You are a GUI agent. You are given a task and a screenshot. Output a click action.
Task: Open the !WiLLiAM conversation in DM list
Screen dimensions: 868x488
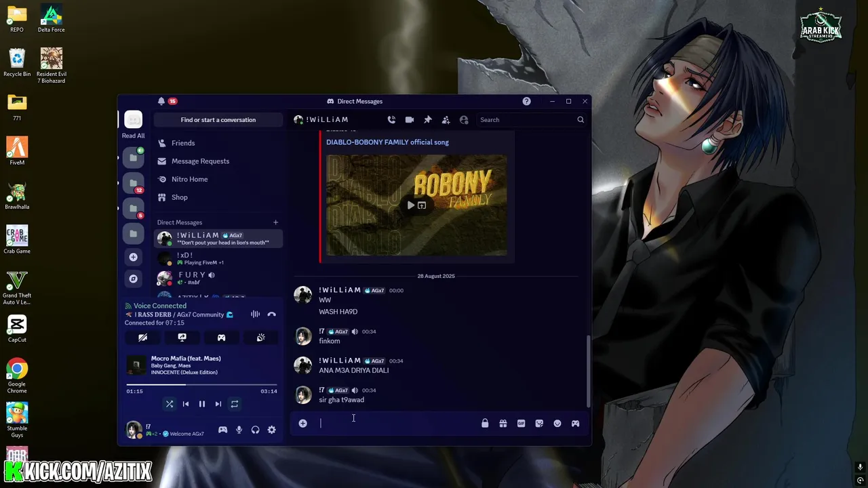(218, 239)
